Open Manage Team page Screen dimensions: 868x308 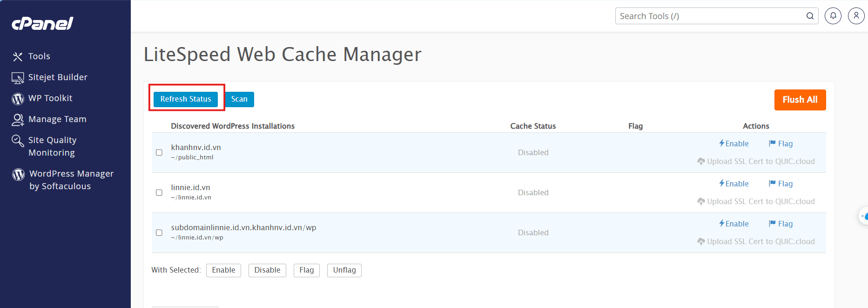pyautogui.click(x=57, y=119)
